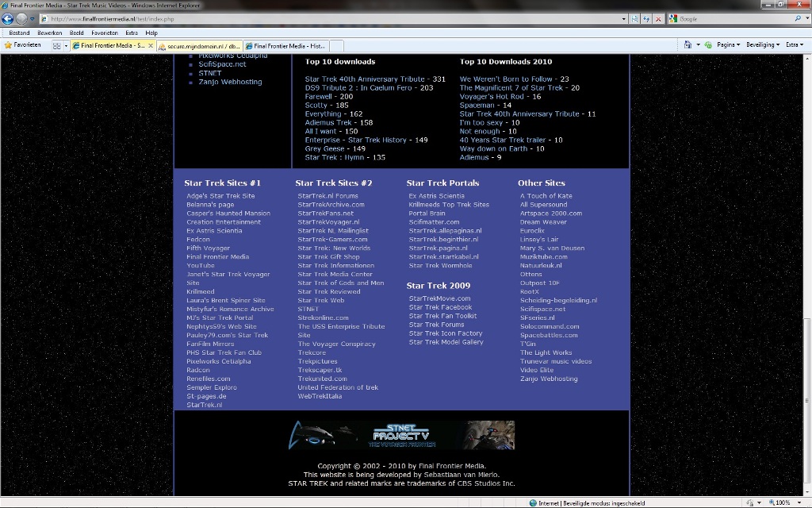Switch to Final Frontier Media - Hist... tab
The height and width of the screenshot is (508, 812).
[x=285, y=46]
